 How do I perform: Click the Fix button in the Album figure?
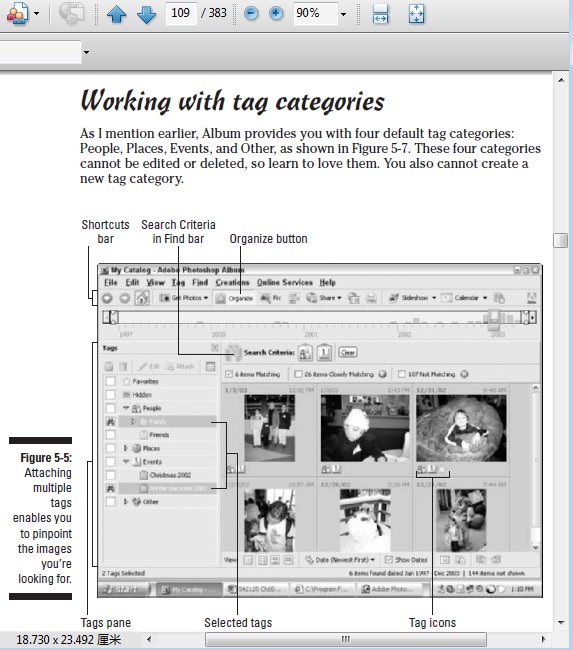[271, 298]
